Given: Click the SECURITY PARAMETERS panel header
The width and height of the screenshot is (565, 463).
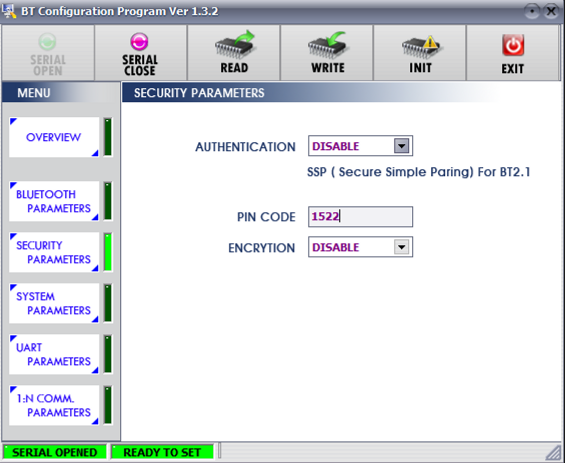Looking at the screenshot, I should coord(199,93).
